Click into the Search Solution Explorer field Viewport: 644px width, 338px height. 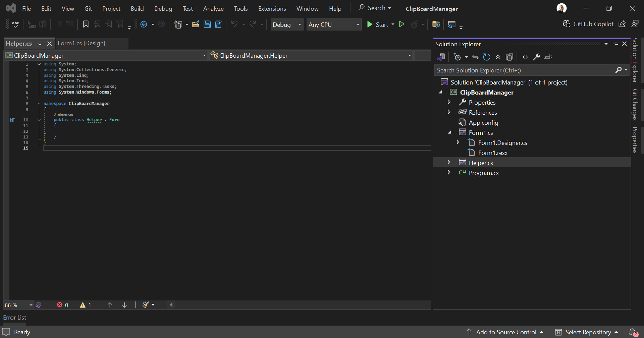525,70
